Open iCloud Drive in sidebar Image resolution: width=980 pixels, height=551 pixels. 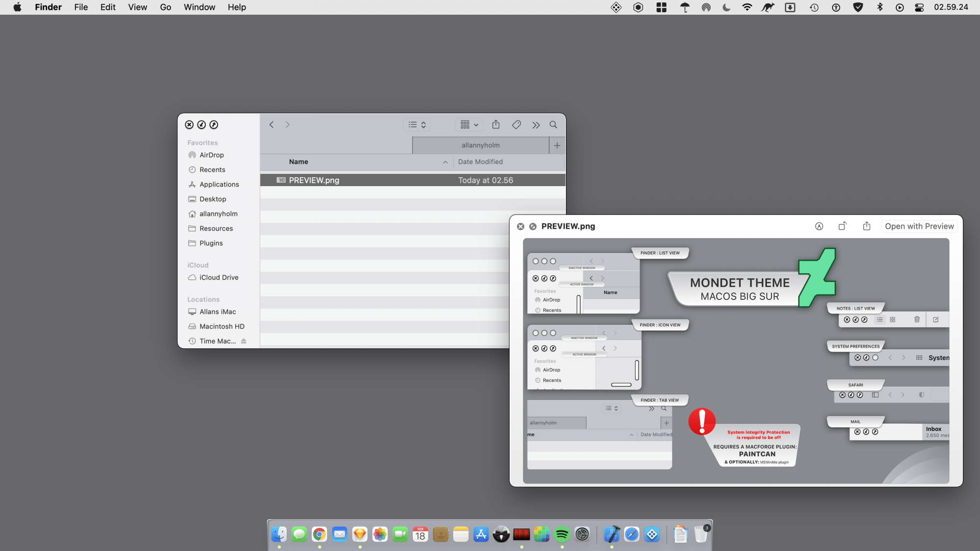(219, 277)
